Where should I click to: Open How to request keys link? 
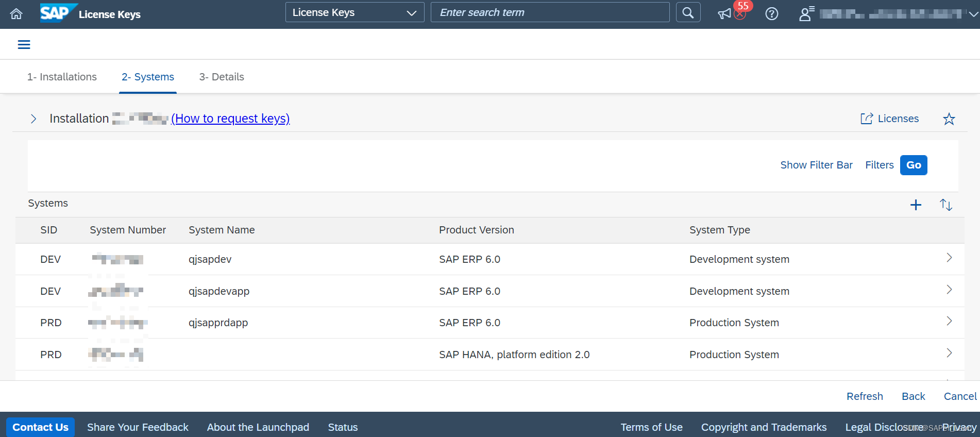230,119
